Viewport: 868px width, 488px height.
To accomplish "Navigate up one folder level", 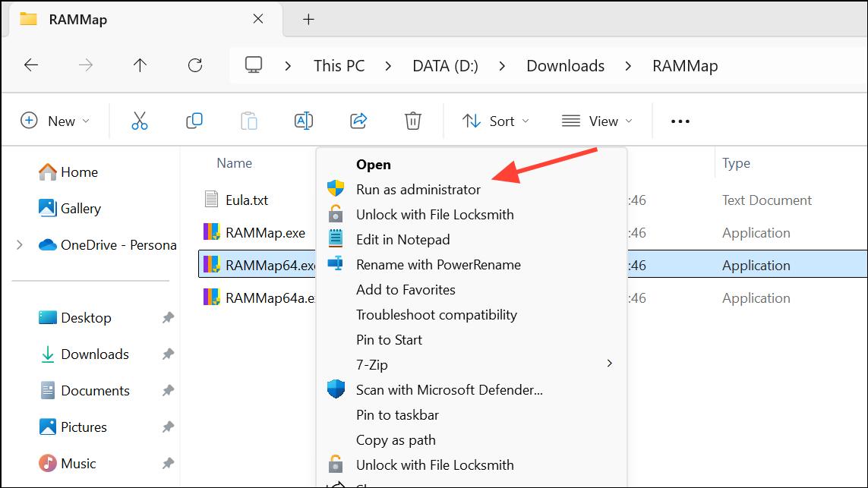I will point(140,65).
